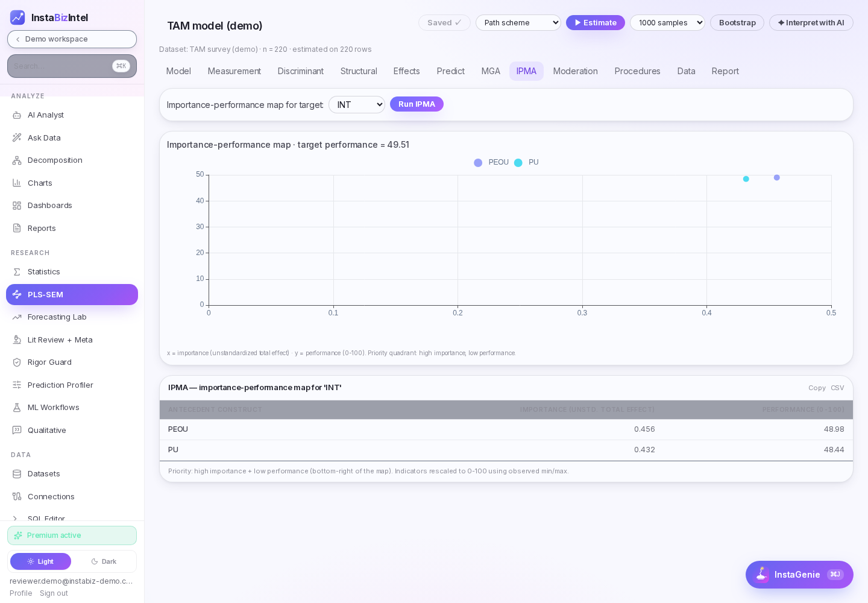The image size is (868, 603).
Task: Open the INT target construct dropdown
Action: point(357,105)
